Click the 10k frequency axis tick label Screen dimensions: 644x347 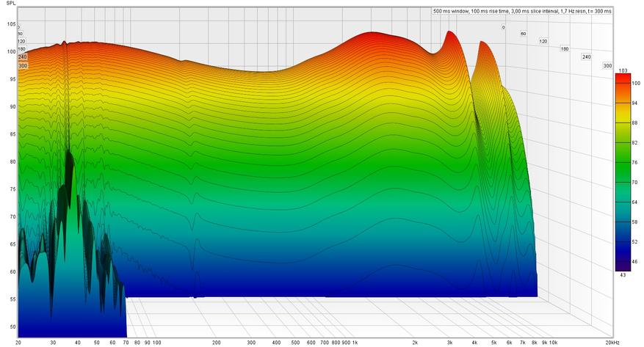(553, 343)
